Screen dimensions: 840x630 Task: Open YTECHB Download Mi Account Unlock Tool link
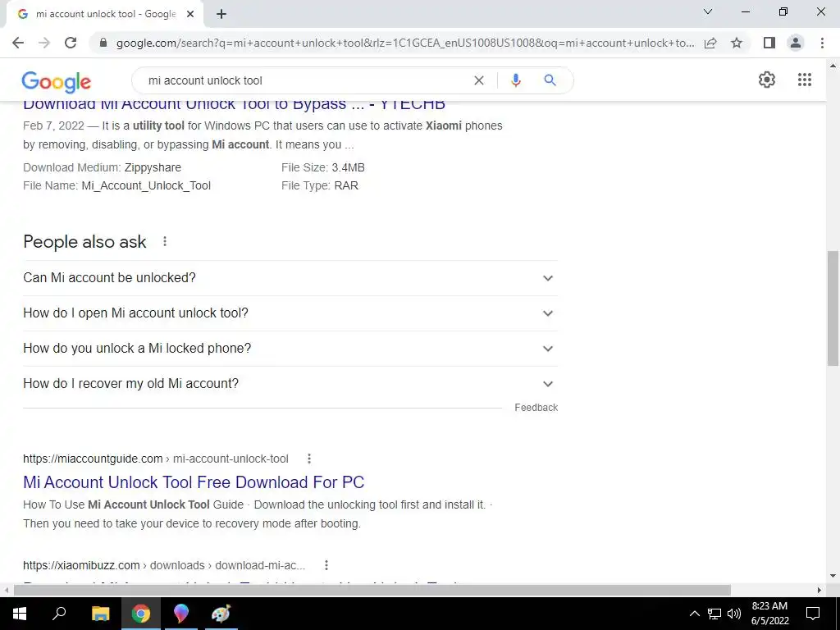[234, 106]
